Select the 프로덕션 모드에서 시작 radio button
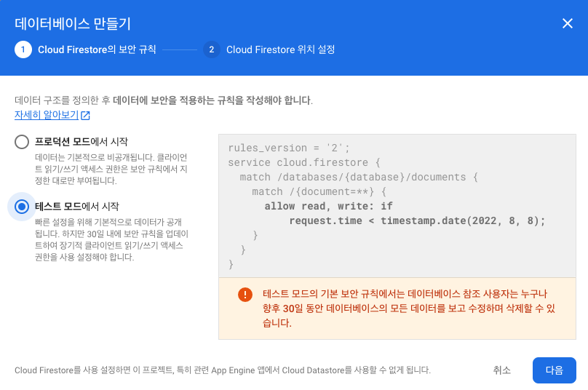This screenshot has height=390, width=588. (x=22, y=142)
